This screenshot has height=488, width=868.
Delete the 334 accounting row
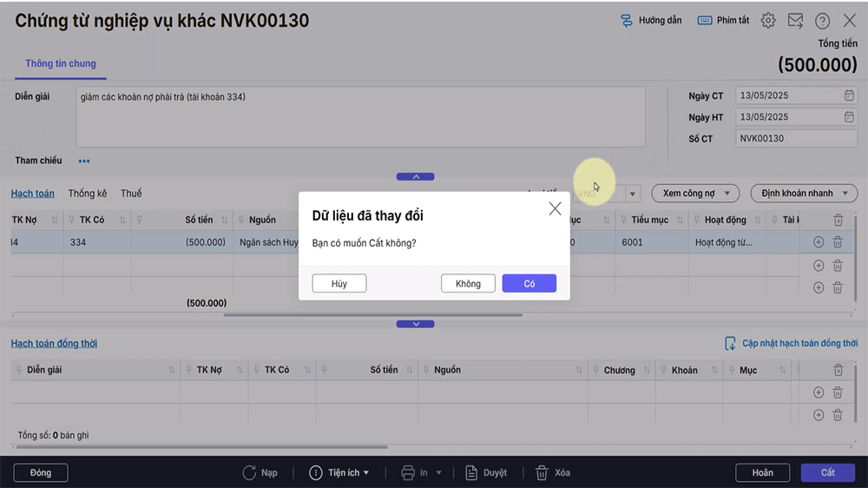tap(838, 242)
